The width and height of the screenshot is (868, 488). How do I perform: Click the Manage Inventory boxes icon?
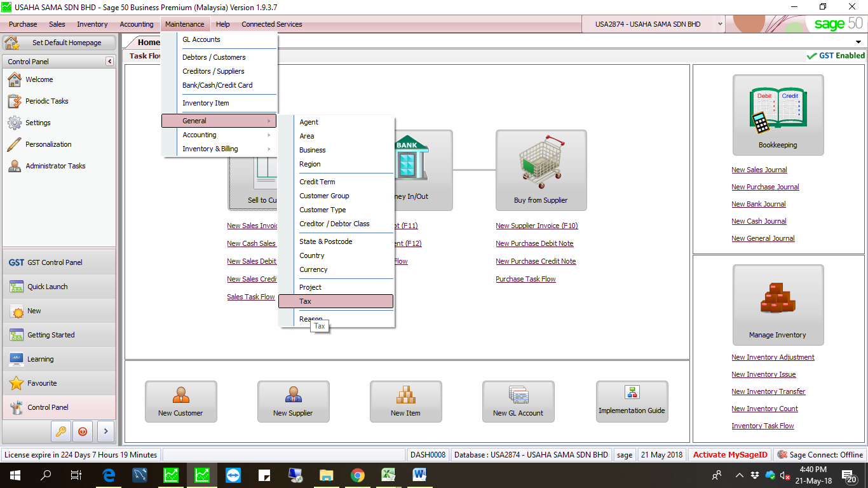point(778,305)
